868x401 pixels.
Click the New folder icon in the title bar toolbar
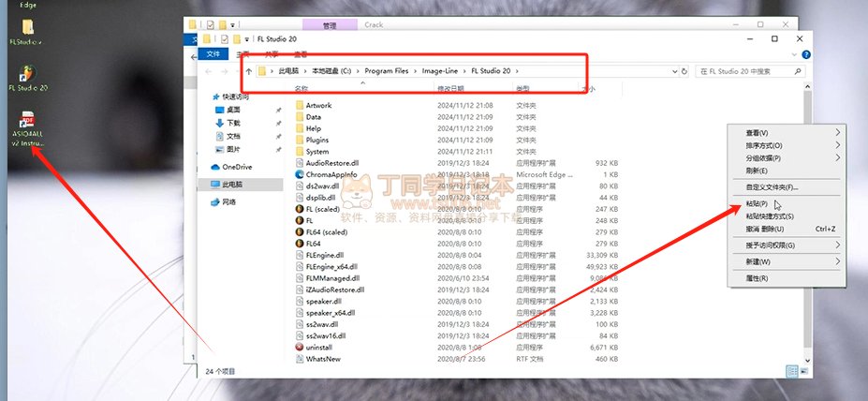click(x=236, y=39)
